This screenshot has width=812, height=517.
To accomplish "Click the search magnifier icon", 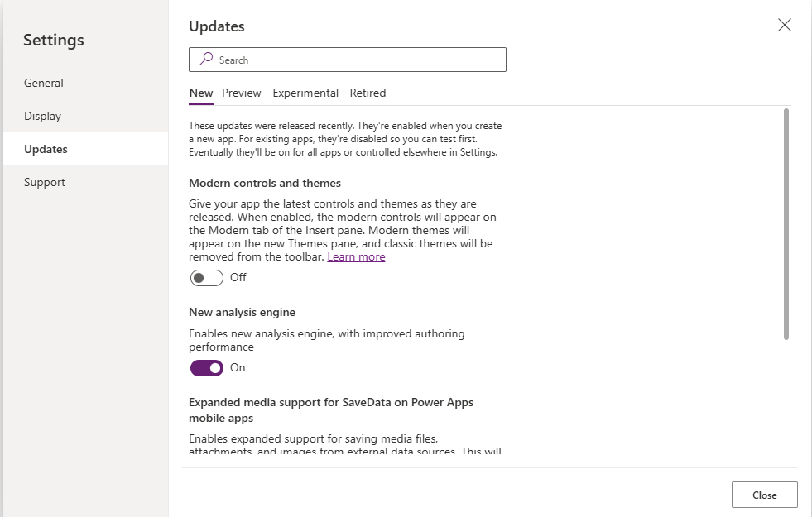I will 206,59.
